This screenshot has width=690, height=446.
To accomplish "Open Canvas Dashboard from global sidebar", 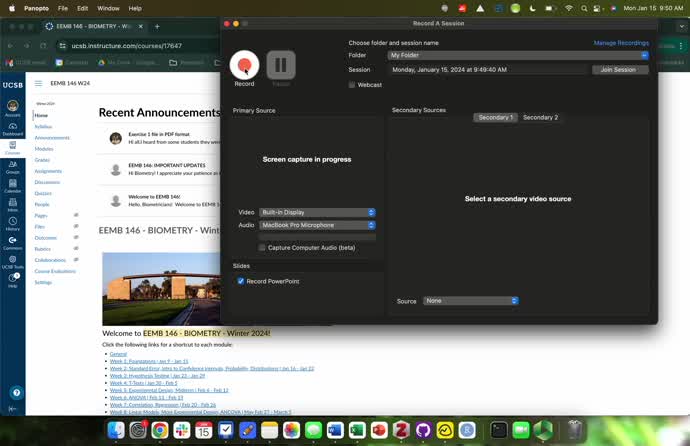I will click(x=12, y=128).
